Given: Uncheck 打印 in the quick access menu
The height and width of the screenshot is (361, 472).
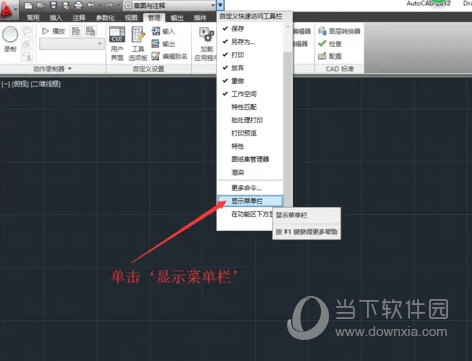Looking at the screenshot, I should pos(250,55).
